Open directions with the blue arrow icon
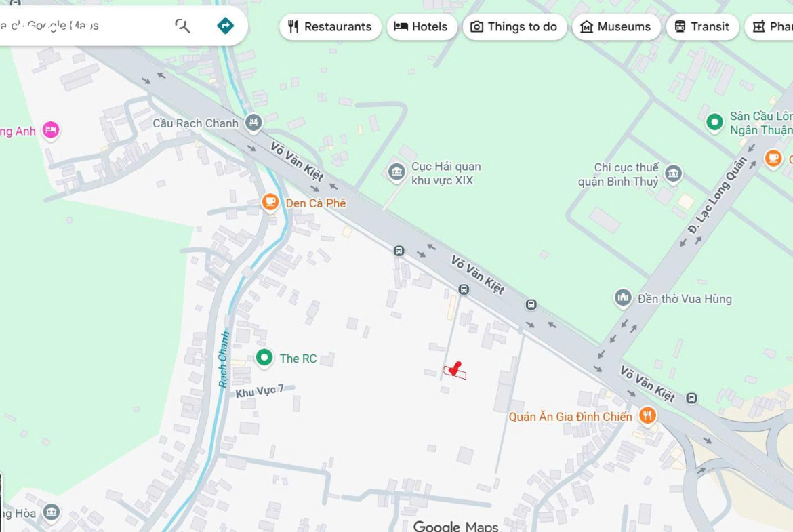This screenshot has height=532, width=793. (x=225, y=26)
